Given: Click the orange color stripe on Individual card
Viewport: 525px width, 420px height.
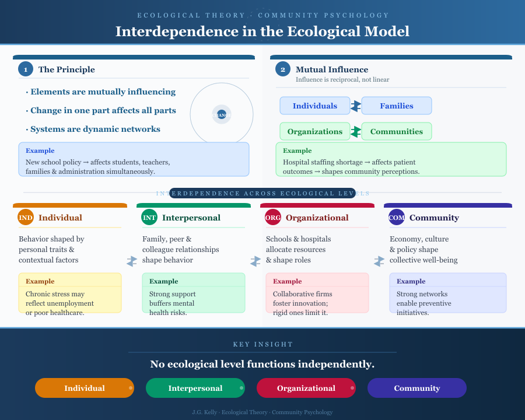Looking at the screenshot, I should pyautogui.click(x=70, y=205).
